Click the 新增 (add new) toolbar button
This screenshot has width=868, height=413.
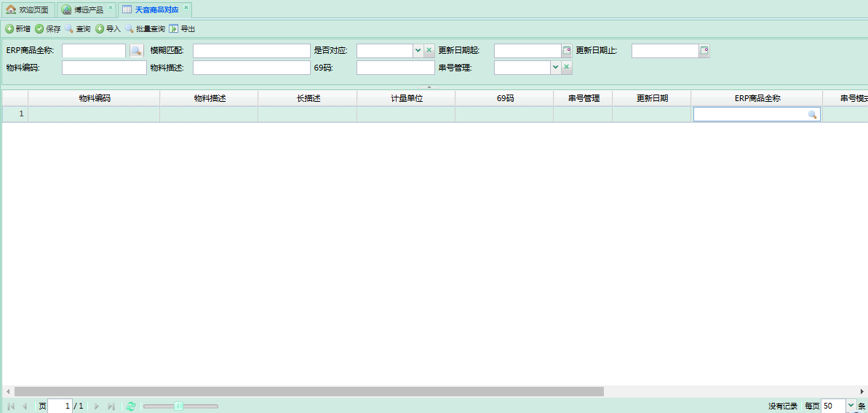pyautogui.click(x=17, y=29)
